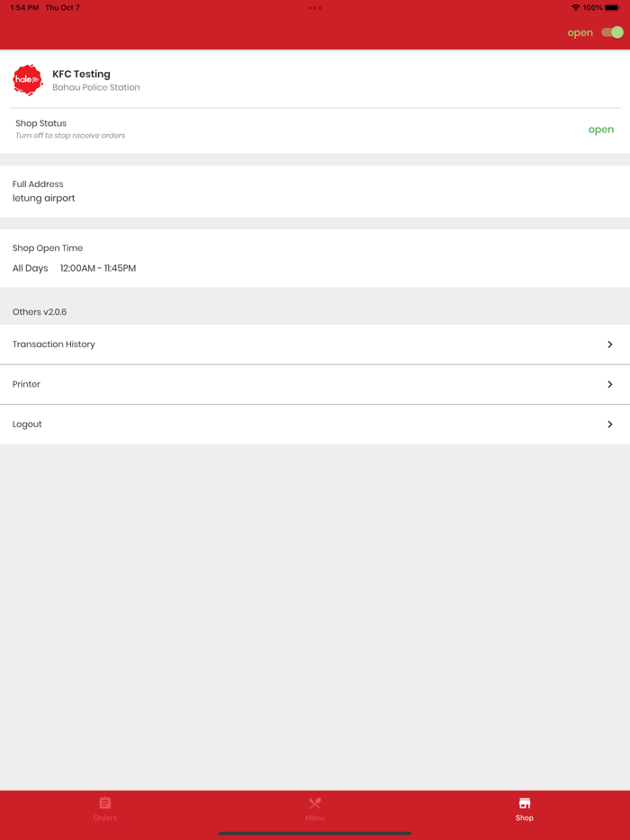The image size is (630, 840).
Task: Tap the green open status in Shop Status
Action: 600,130
